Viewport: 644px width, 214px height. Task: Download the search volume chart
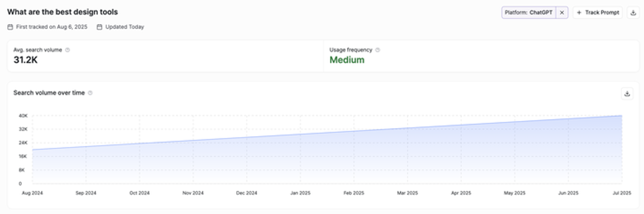coord(627,94)
